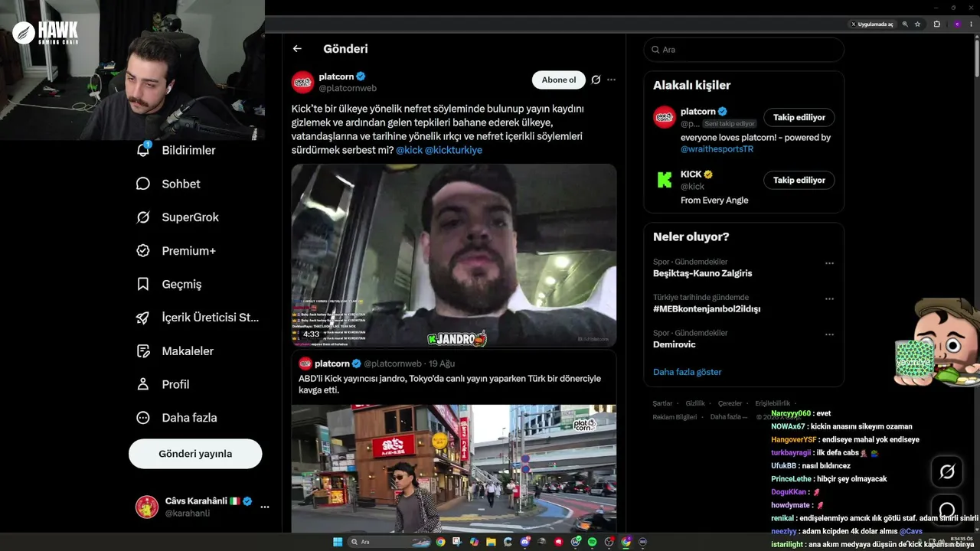The width and height of the screenshot is (980, 551).
Task: Open the Çerezler footer link
Action: 730,403
